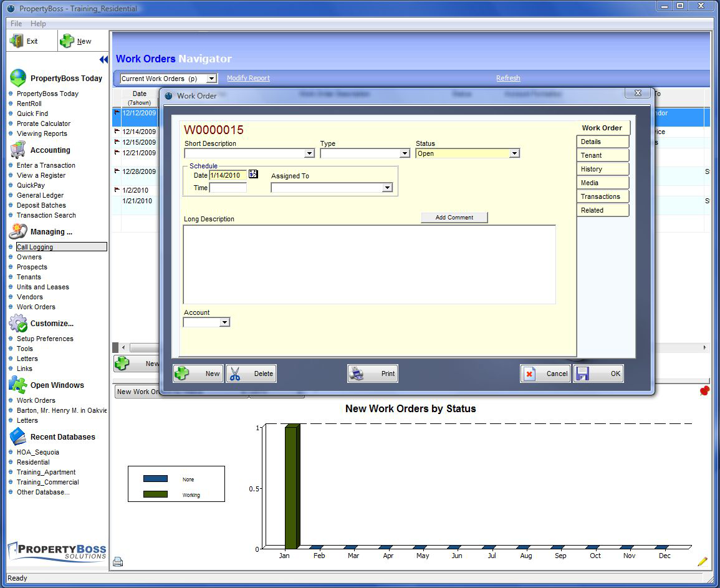Open the File menu
Viewport: 720px width, 588px height.
coord(16,24)
